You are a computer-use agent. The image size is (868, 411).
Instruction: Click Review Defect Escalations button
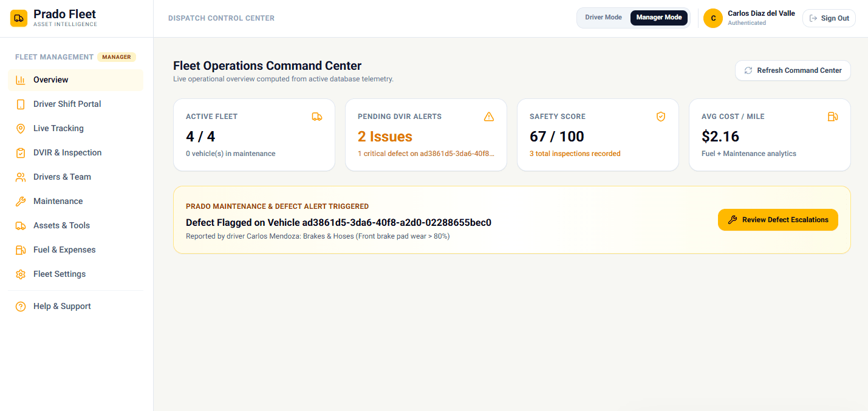(x=778, y=220)
